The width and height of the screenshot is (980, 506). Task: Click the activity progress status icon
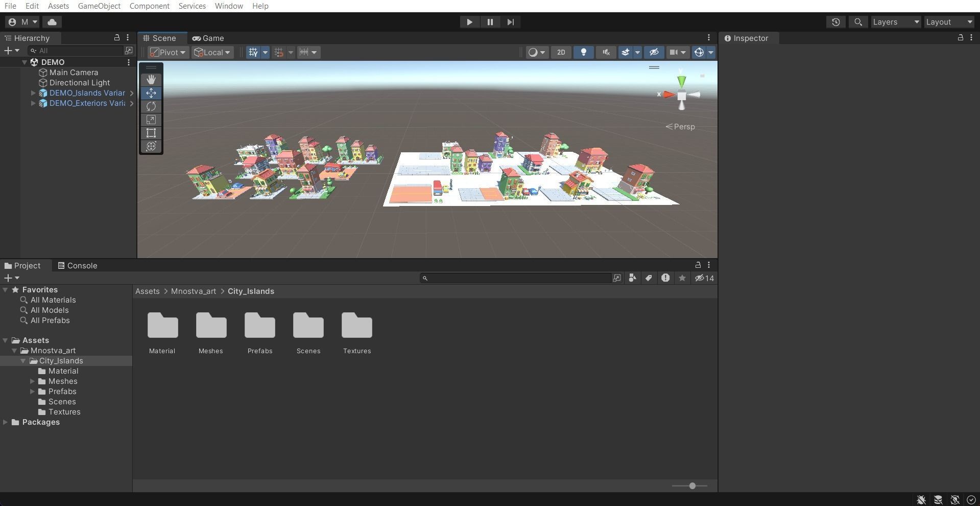971,500
